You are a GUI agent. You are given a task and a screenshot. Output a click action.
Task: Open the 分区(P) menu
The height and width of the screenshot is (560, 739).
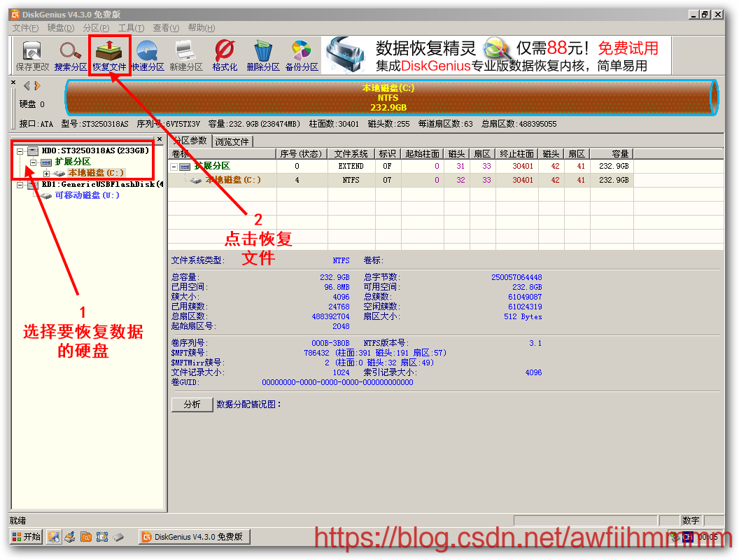(x=96, y=28)
